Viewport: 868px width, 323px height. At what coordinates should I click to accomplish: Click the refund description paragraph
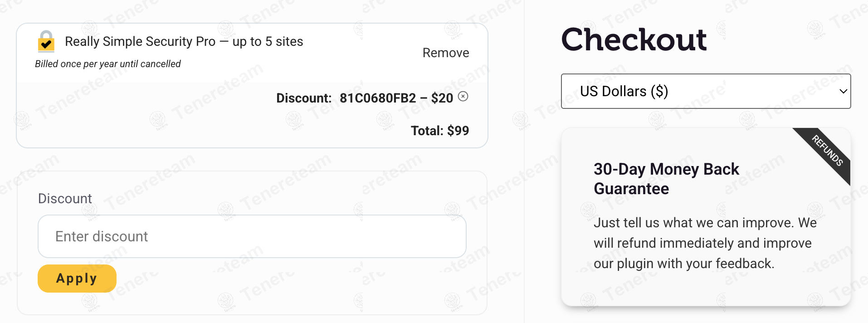tap(705, 243)
